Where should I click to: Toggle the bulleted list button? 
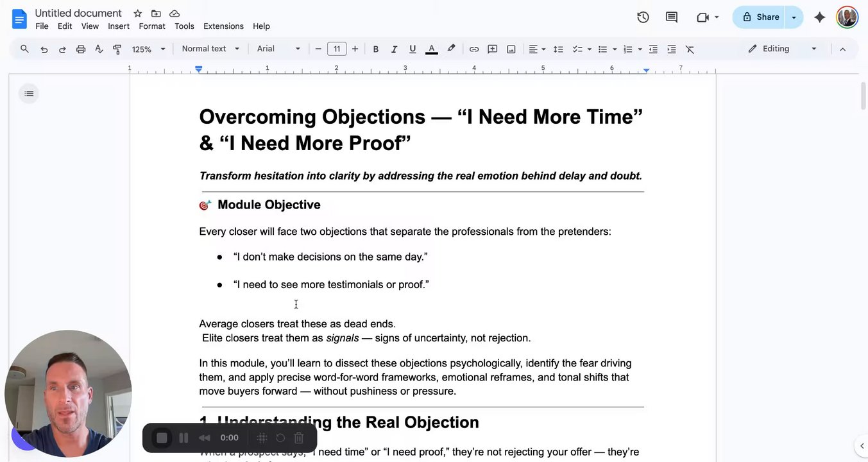(x=602, y=49)
